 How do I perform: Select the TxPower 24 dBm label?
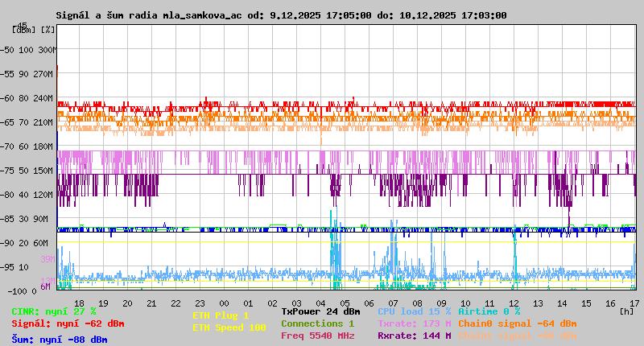[x=320, y=311]
